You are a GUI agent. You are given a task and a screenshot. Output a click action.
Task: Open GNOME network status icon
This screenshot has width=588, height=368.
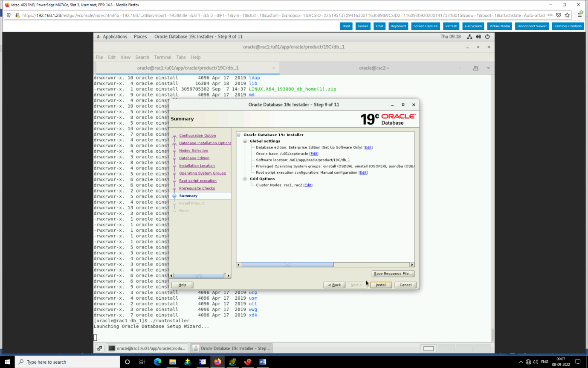[x=469, y=37]
